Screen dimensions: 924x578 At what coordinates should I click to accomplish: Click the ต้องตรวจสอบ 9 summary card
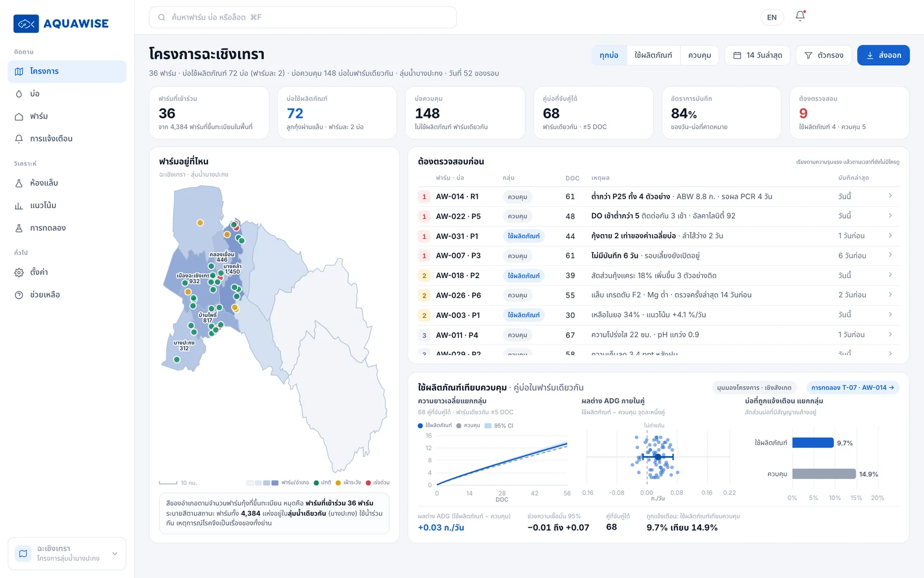(x=850, y=113)
